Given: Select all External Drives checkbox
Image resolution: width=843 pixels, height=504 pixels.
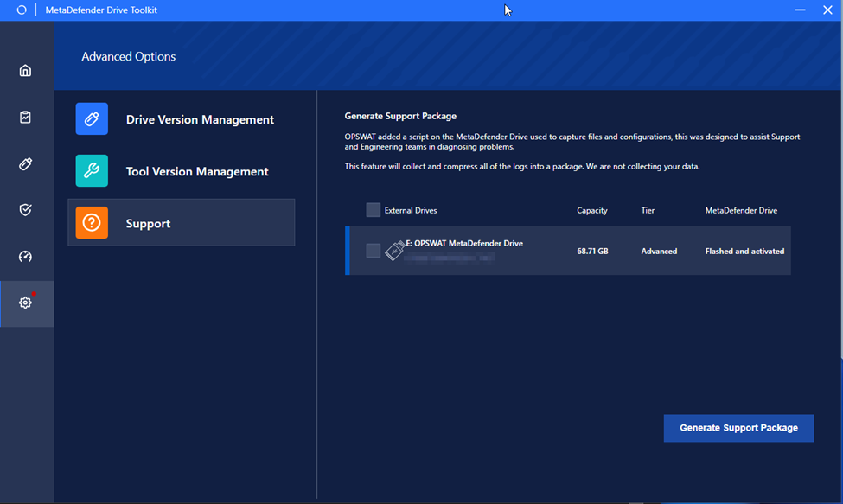Looking at the screenshot, I should (374, 209).
